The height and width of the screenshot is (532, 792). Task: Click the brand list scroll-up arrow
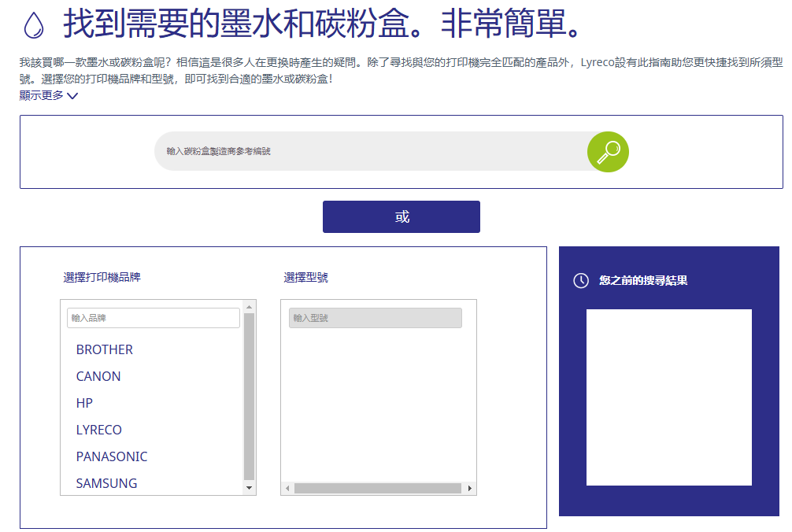click(x=249, y=307)
